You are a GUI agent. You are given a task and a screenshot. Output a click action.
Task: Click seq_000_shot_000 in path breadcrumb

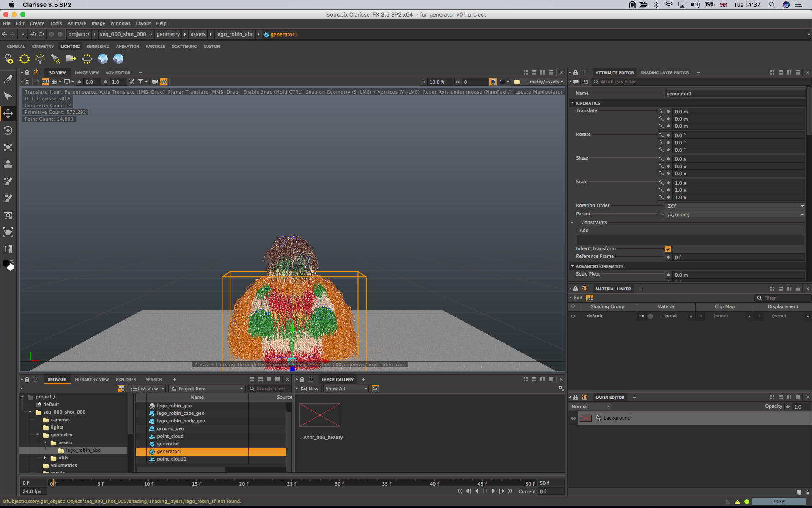[123, 34]
